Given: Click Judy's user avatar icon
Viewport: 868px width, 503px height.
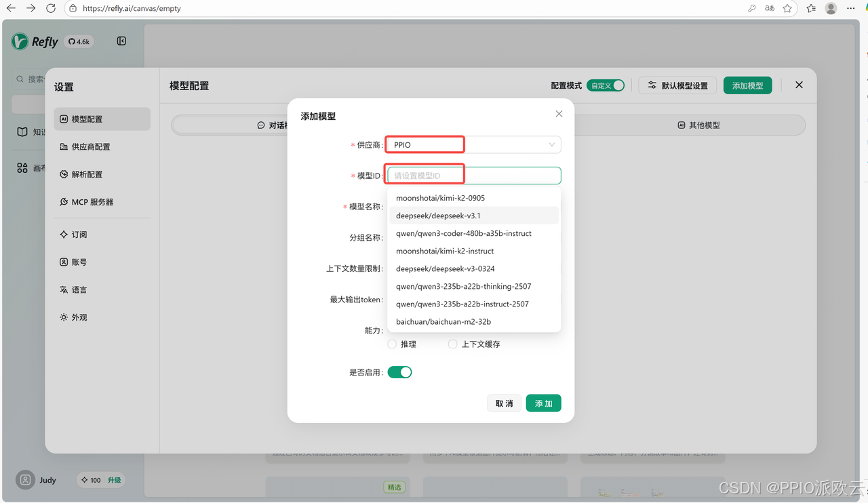Looking at the screenshot, I should [25, 480].
